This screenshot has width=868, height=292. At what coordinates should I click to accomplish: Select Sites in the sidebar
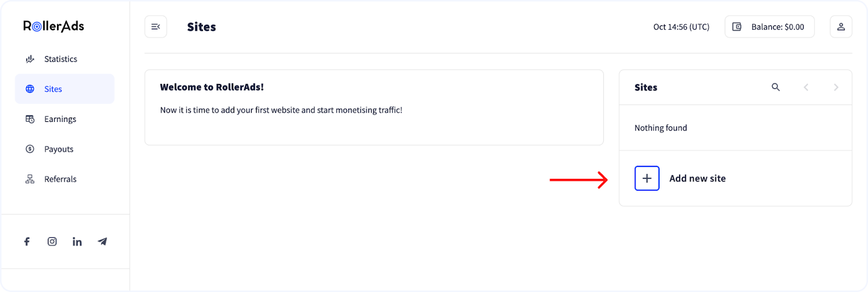pyautogui.click(x=53, y=89)
